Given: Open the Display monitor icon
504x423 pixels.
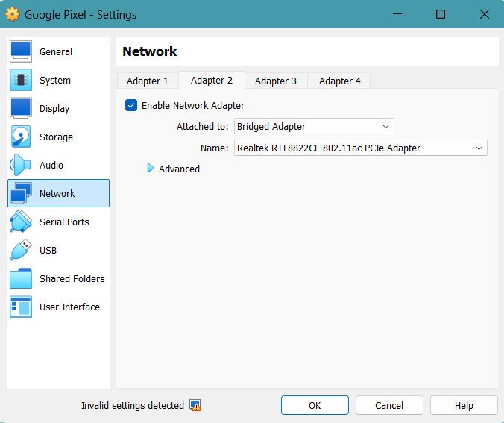Looking at the screenshot, I should pos(21,108).
